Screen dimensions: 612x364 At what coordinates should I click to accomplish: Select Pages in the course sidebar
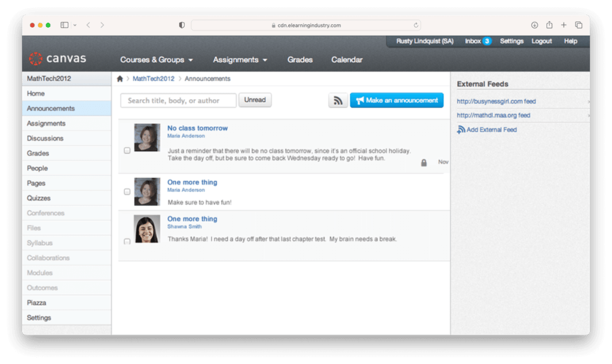point(67,183)
